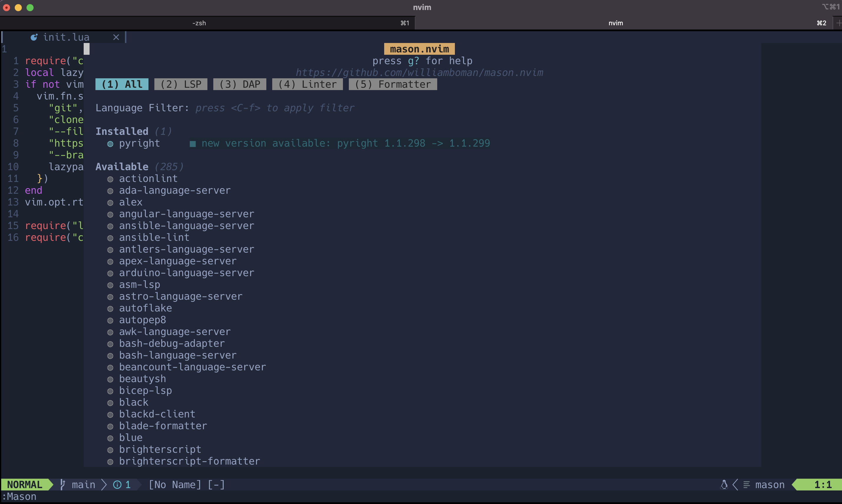The width and height of the screenshot is (842, 504).
Task: Click the package icon beside autopep8
Action: coord(110,320)
